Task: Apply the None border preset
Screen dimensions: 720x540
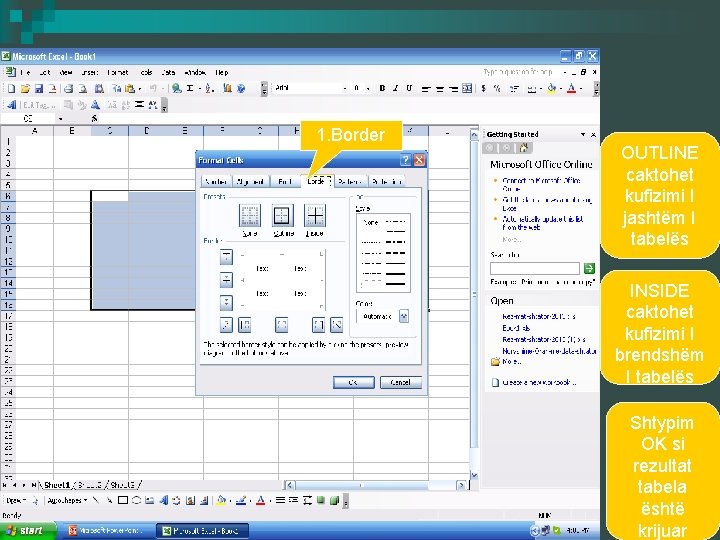Action: tap(250, 215)
